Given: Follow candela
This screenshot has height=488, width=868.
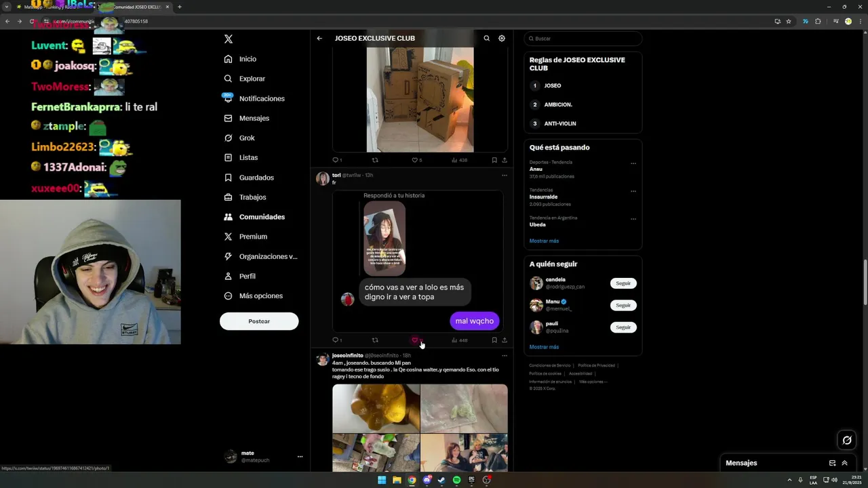Looking at the screenshot, I should click(x=623, y=283).
